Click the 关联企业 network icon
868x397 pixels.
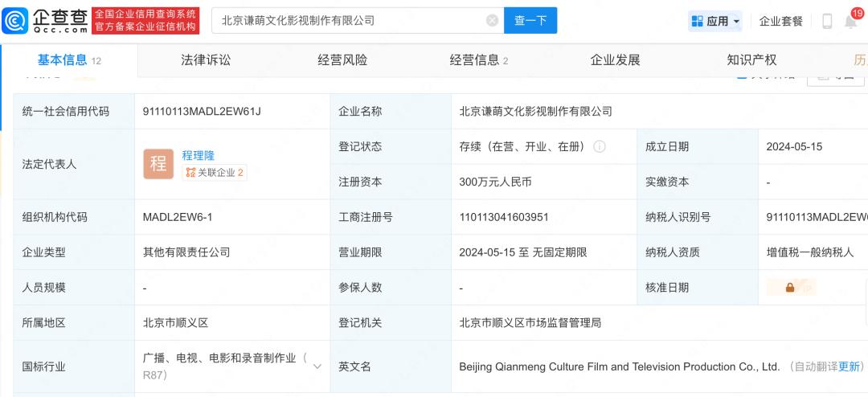pyautogui.click(x=190, y=173)
